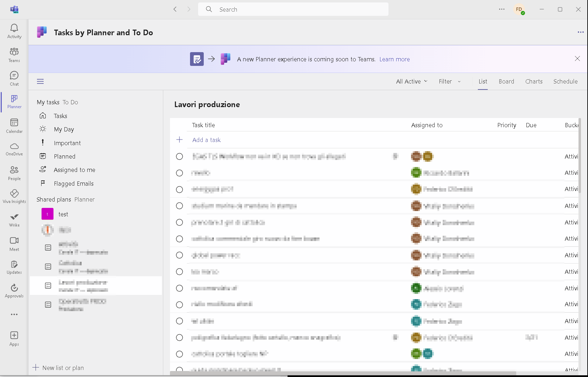Open the Calendar app icon
Image resolution: width=588 pixels, height=377 pixels.
(x=14, y=126)
